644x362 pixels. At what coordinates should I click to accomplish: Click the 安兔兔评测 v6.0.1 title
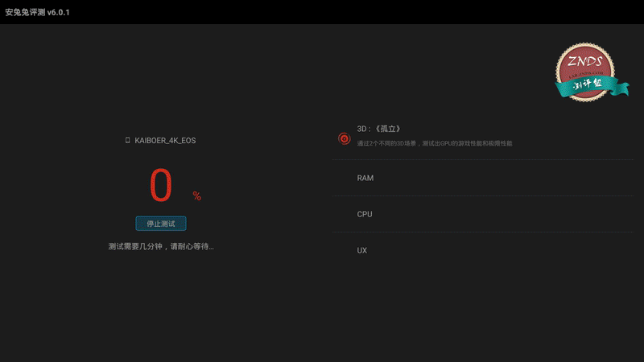(x=37, y=12)
